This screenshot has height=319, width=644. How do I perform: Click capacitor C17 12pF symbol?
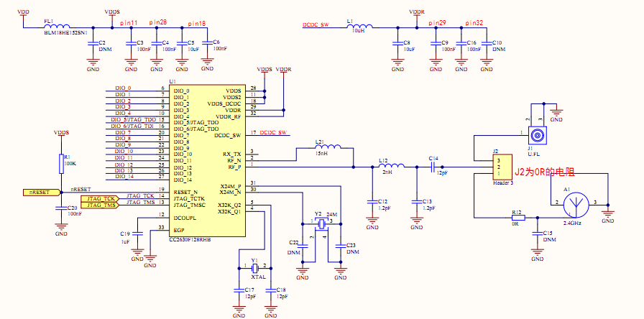[x=239, y=290]
